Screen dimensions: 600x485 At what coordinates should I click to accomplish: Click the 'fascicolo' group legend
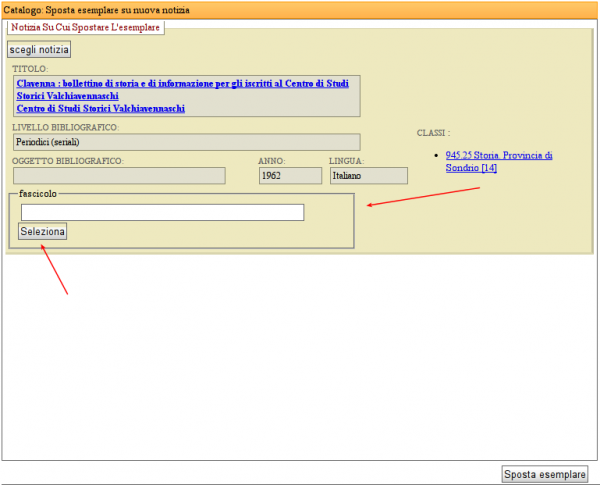click(38, 193)
